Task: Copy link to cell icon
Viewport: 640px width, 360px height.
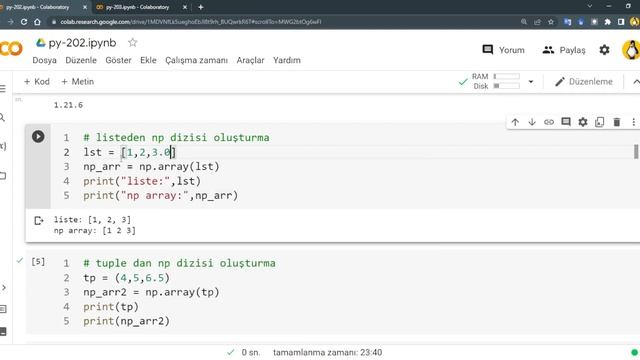Action: [x=549, y=122]
